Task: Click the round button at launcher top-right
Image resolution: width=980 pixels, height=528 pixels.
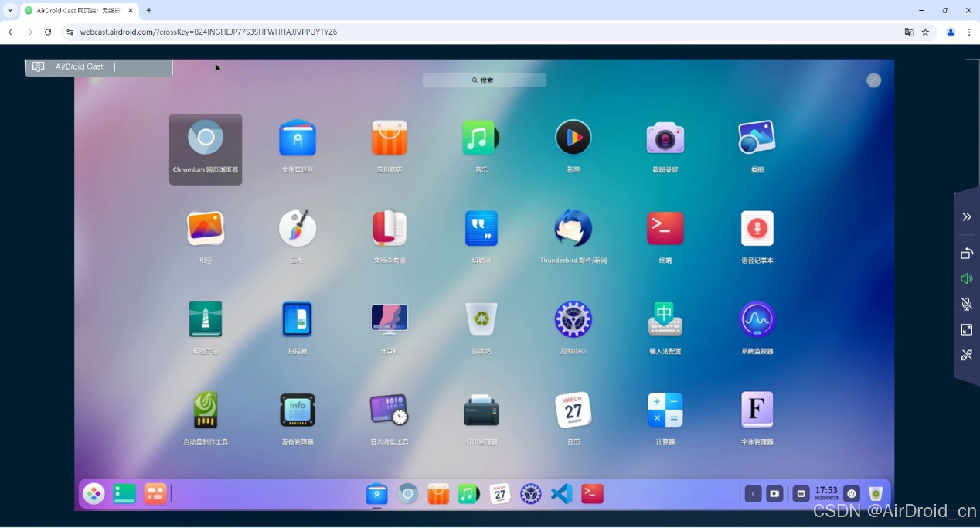Action: 873,80
